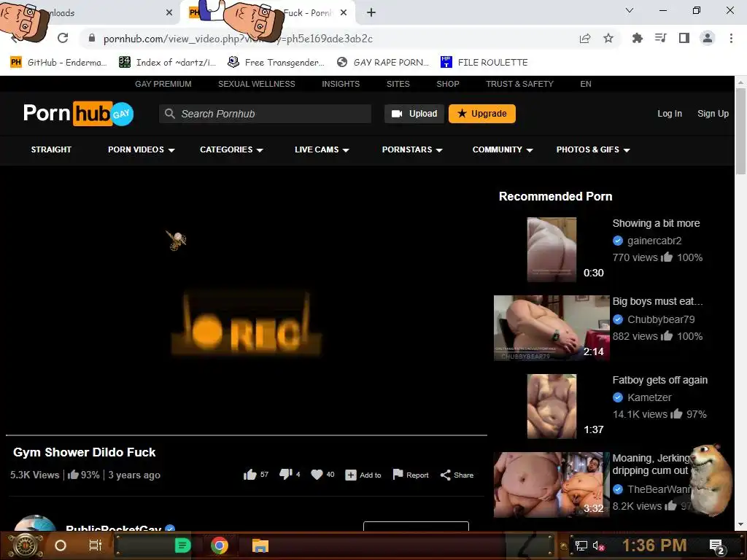The width and height of the screenshot is (747, 560).
Task: Open the recommended thumbnail with duration 2:14
Action: click(x=551, y=327)
